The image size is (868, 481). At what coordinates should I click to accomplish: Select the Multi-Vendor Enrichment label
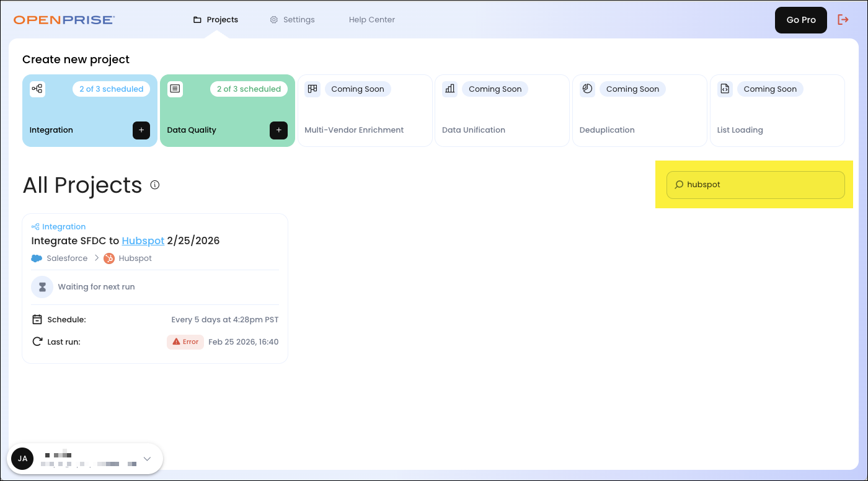(354, 130)
